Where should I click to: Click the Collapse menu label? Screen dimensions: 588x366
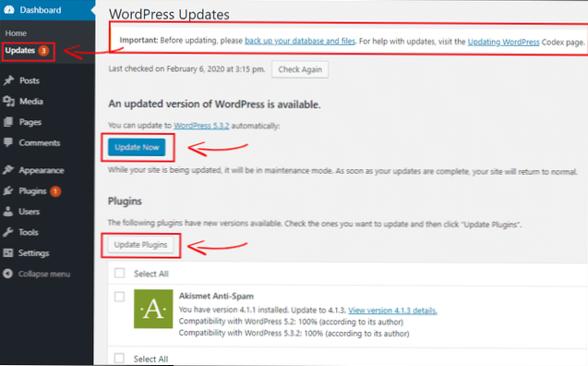point(44,274)
